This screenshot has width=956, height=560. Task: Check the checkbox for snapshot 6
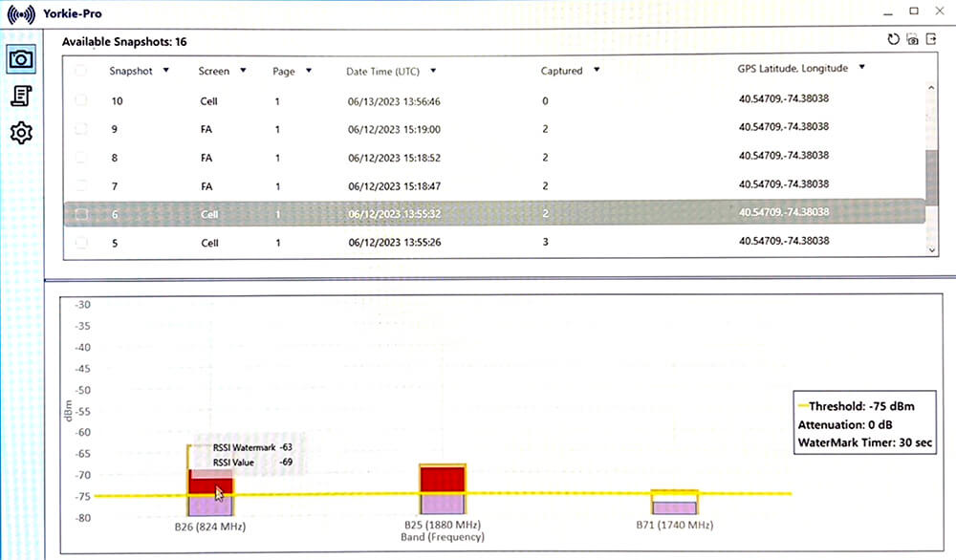click(80, 214)
